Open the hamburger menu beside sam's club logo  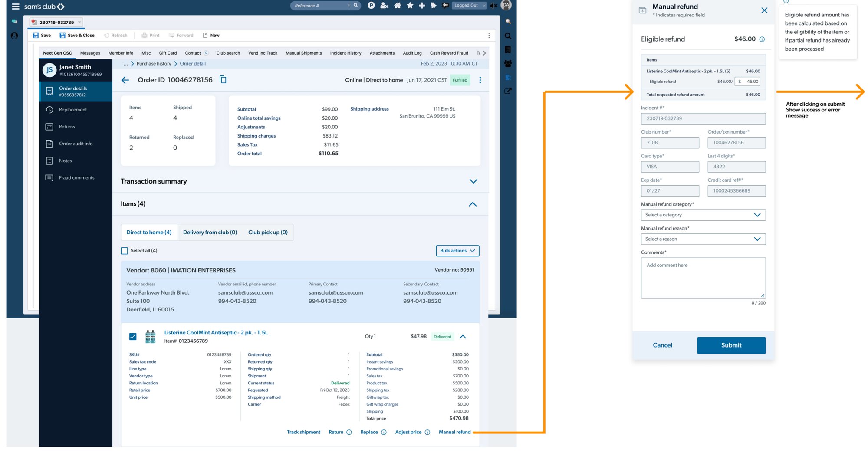(x=16, y=7)
